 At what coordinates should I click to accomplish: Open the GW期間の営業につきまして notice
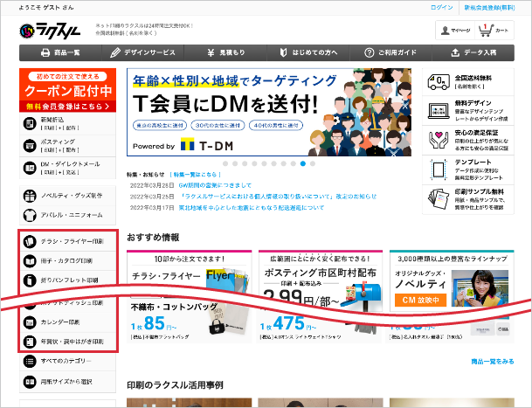pos(215,185)
